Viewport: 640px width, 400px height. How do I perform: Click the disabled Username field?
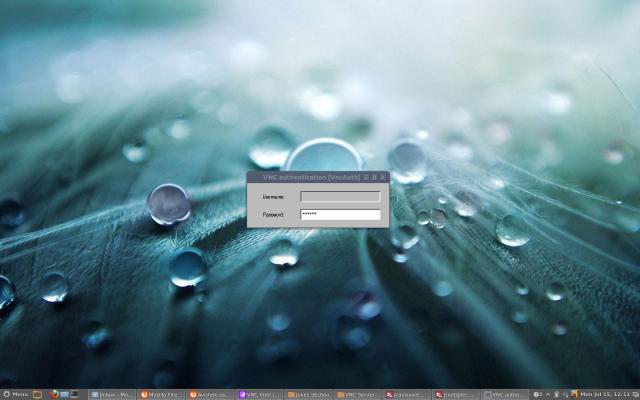(340, 197)
